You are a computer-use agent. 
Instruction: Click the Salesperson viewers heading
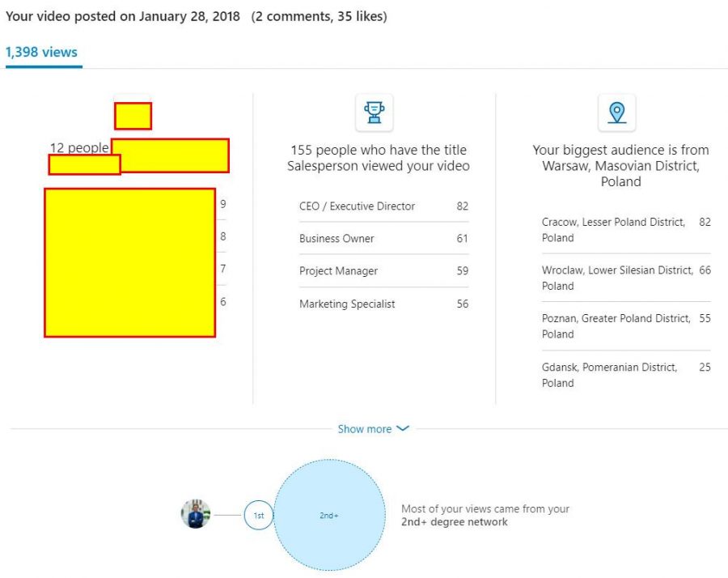[x=378, y=158]
